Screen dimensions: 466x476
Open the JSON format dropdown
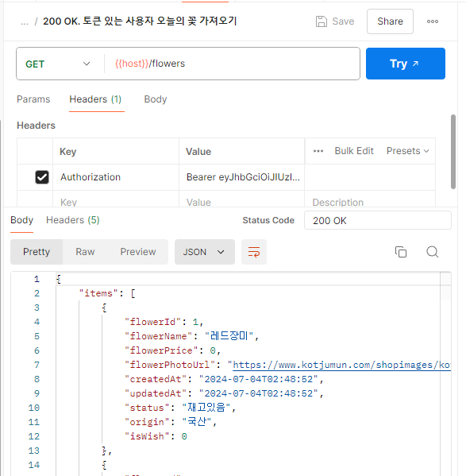pyautogui.click(x=205, y=252)
